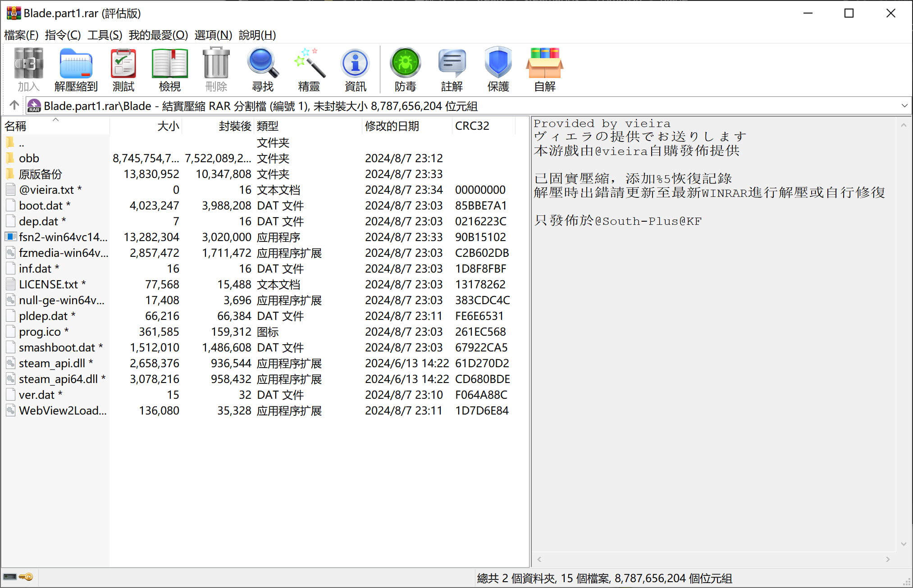Sort by 名稱 column header
913x588 pixels.
(x=16, y=126)
